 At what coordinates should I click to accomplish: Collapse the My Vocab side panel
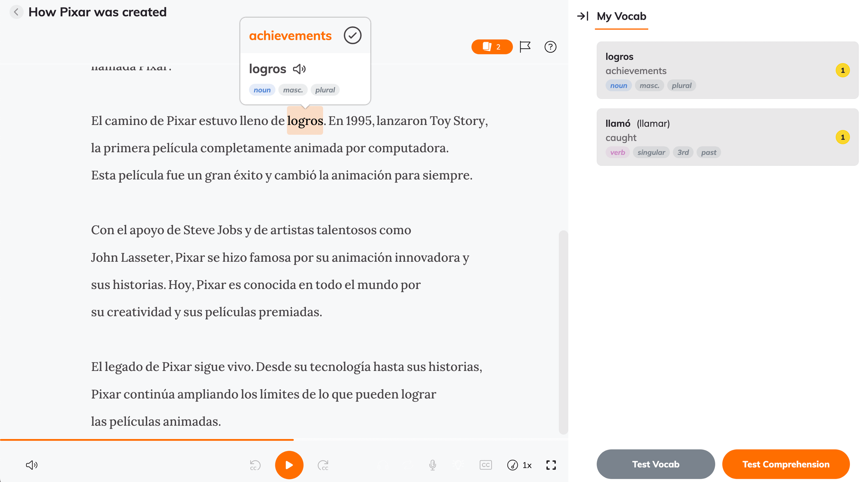tap(583, 16)
